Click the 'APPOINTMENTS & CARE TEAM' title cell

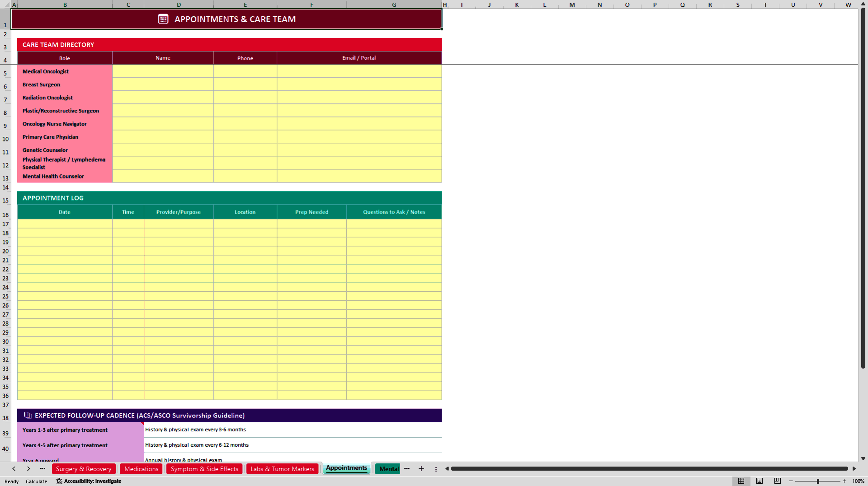[226, 19]
